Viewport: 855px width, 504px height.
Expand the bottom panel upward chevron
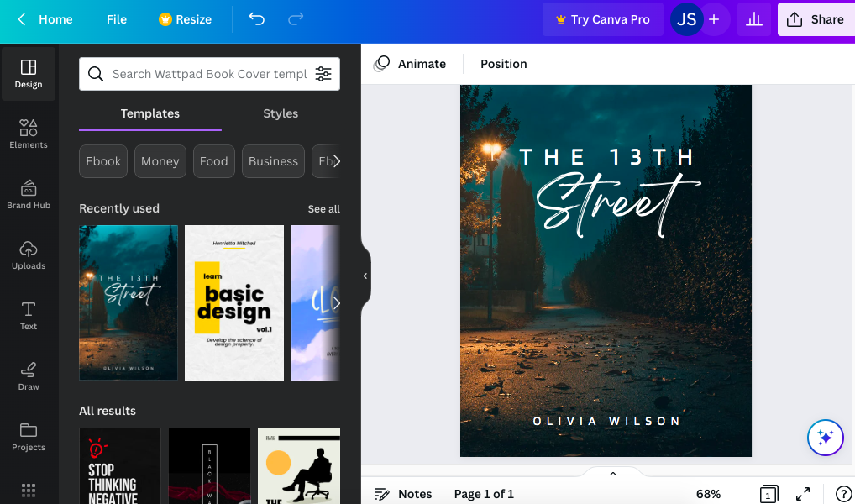click(x=612, y=473)
